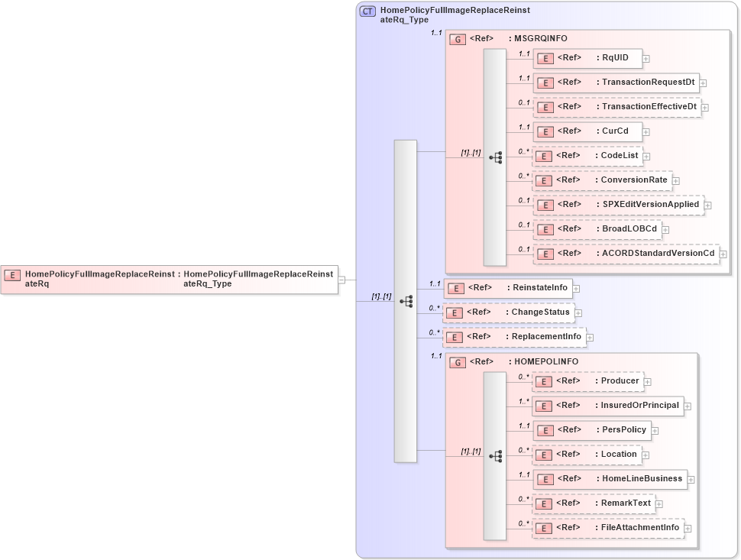Viewport: 741px width, 560px height.
Task: Click the HomePolicyFullImageReplaceReinstateRq element icon
Action: click(x=11, y=274)
